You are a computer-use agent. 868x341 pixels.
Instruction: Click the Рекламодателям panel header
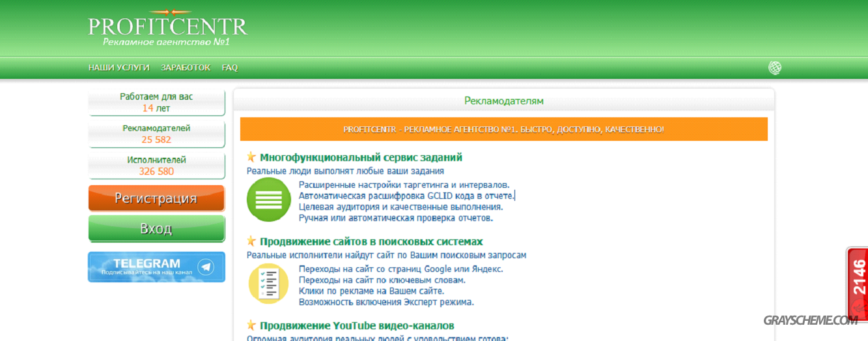click(503, 100)
